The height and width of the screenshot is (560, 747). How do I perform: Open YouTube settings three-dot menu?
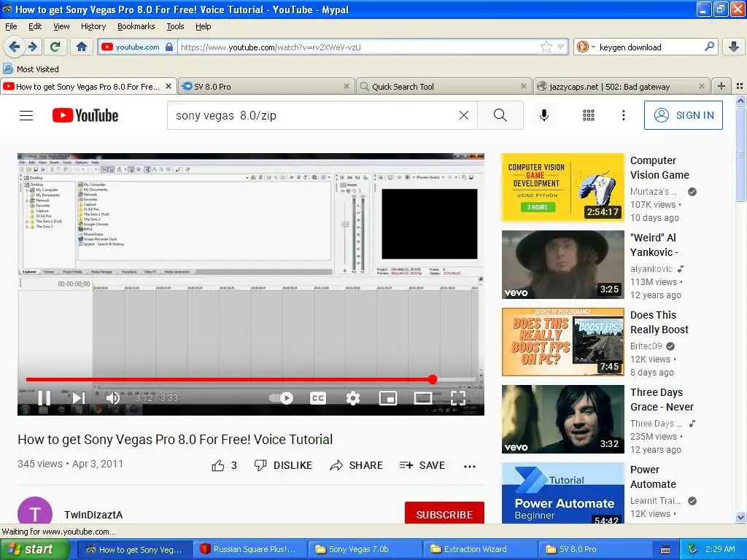624,115
